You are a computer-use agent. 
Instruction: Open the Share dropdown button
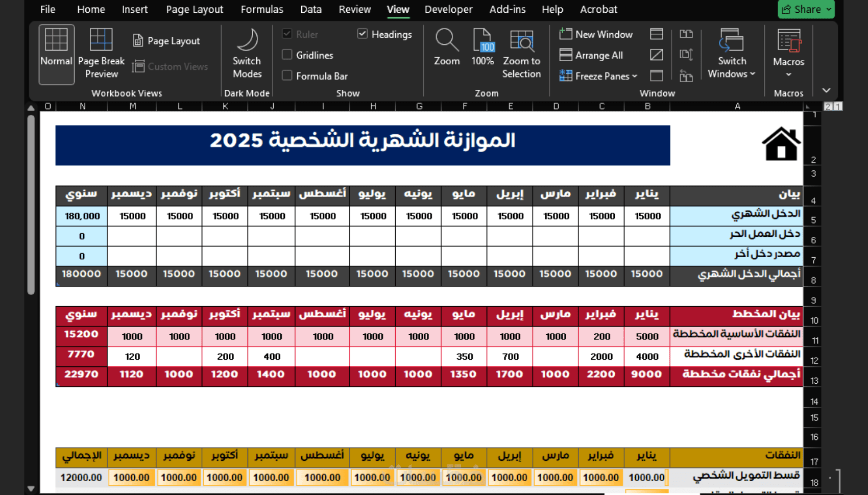click(806, 9)
